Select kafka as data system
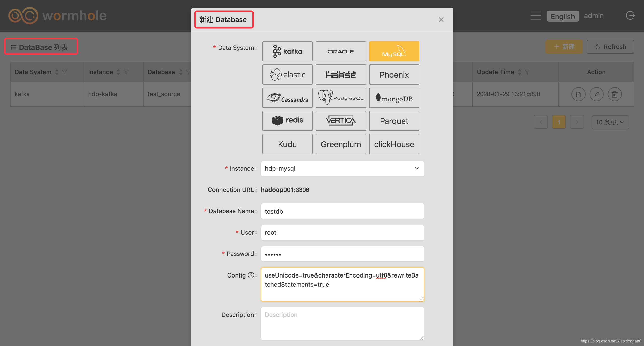Screen dimensions: 644x346 (287, 51)
